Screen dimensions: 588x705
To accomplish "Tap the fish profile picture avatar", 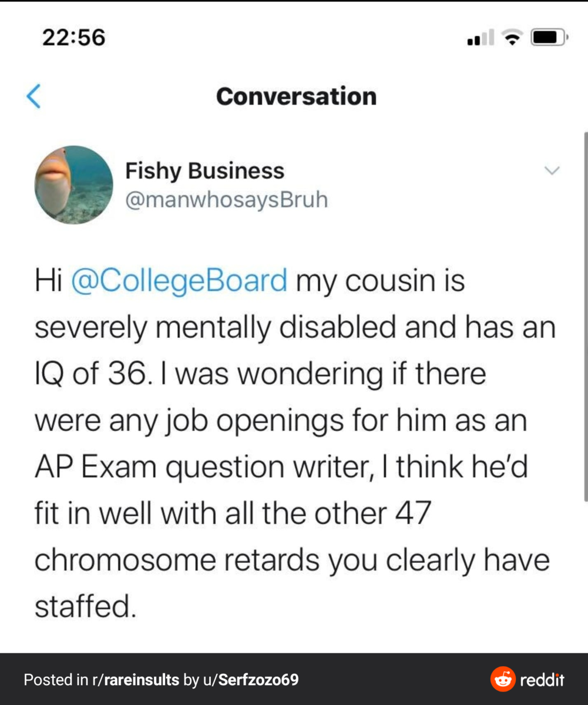I will click(73, 185).
